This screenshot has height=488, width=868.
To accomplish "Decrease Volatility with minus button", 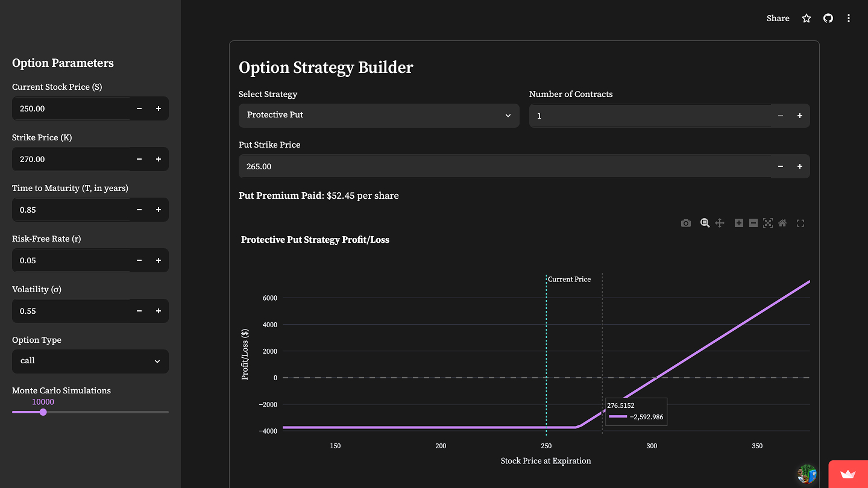I will point(139,311).
